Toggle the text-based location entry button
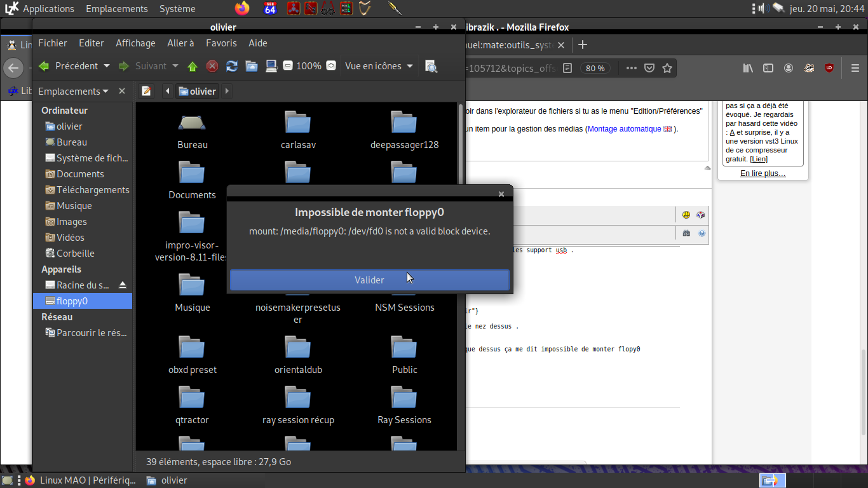The width and height of the screenshot is (868, 488). pyautogui.click(x=146, y=91)
